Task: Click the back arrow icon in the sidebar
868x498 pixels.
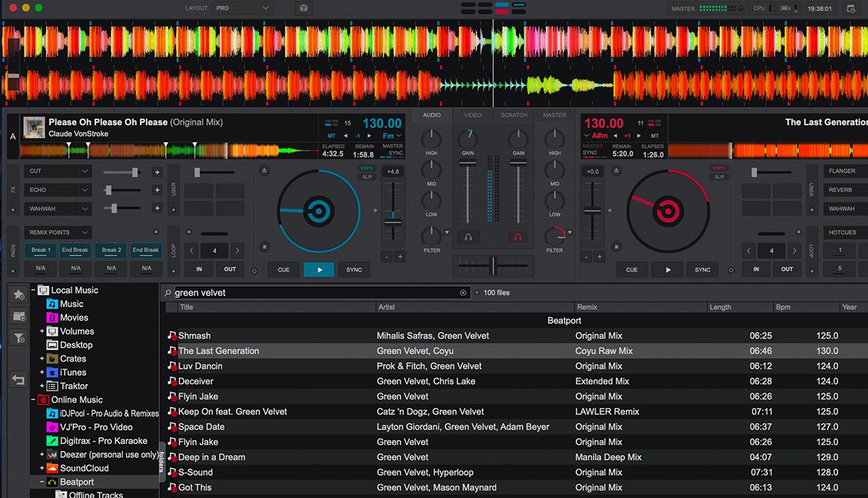Action: (x=18, y=380)
